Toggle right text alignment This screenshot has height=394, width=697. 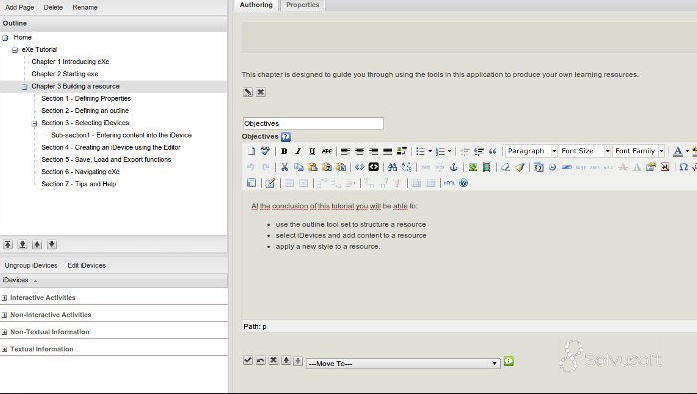click(373, 151)
